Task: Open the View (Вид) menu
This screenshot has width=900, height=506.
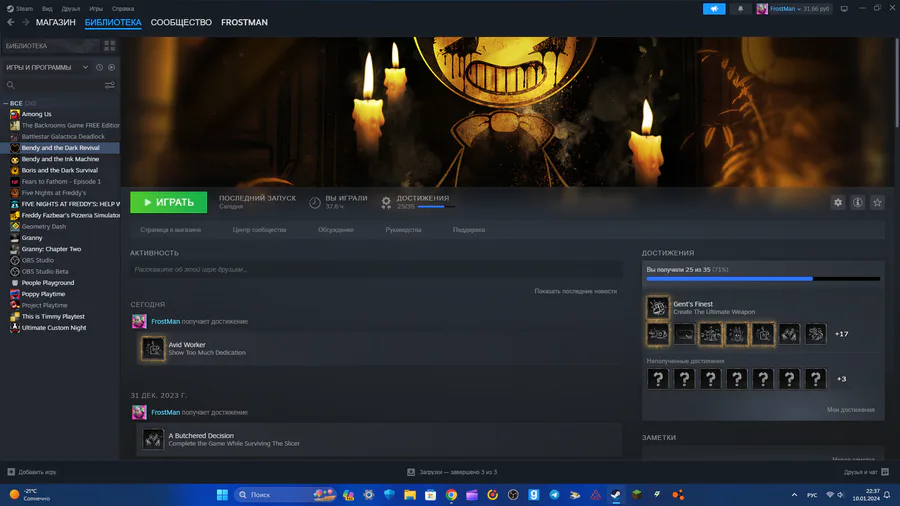Action: [x=47, y=9]
